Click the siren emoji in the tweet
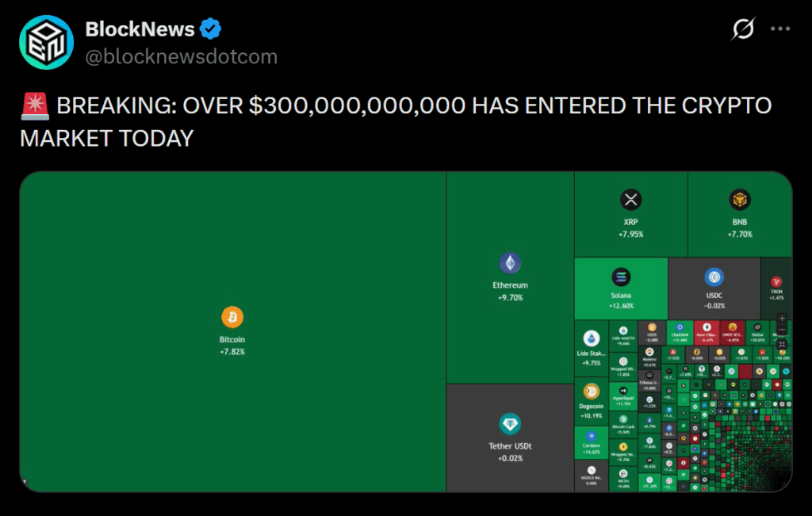812x516 pixels. (35, 105)
